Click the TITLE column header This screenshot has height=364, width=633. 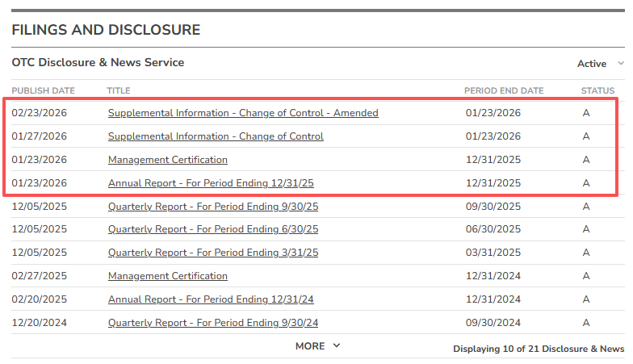click(x=119, y=90)
